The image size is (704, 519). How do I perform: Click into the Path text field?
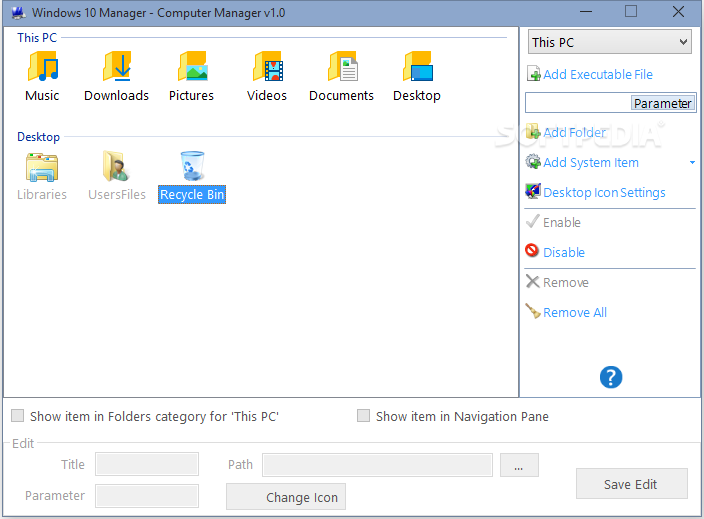377,465
